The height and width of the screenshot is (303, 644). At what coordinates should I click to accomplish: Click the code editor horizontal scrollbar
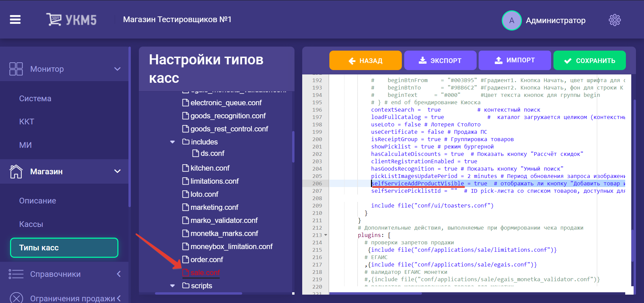click(x=375, y=293)
